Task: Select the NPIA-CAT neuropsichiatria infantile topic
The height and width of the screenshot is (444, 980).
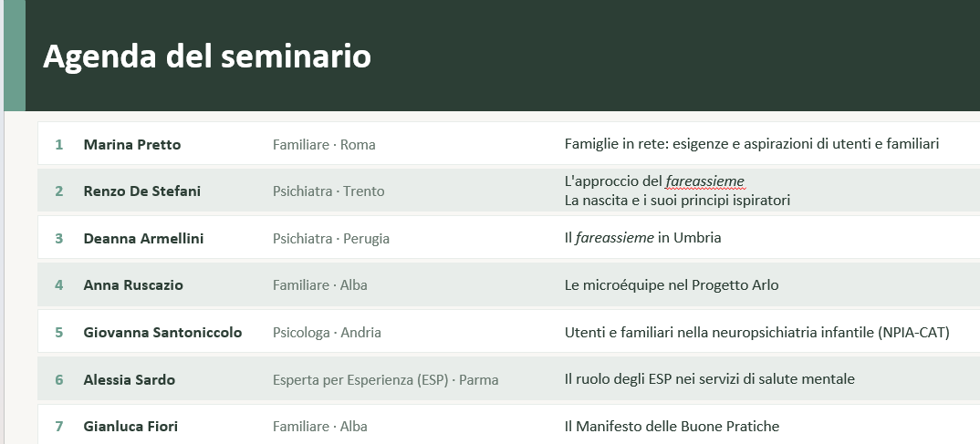Action: [x=756, y=333]
